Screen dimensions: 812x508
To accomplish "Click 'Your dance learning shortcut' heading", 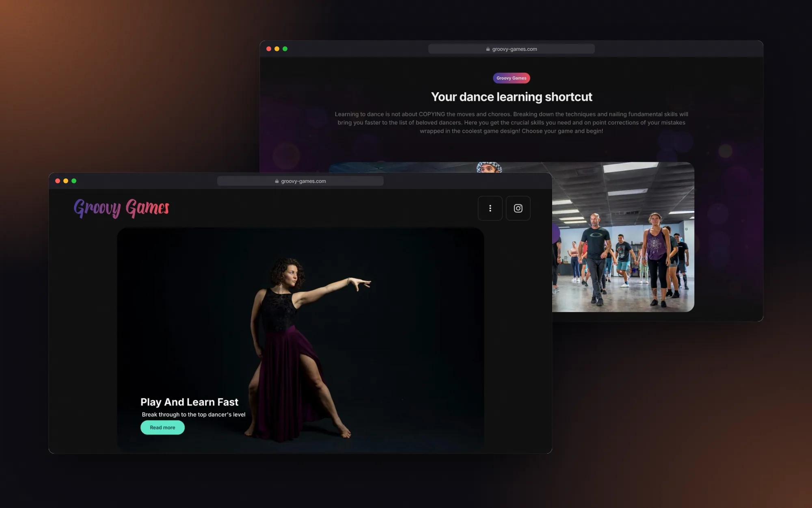I will (512, 97).
